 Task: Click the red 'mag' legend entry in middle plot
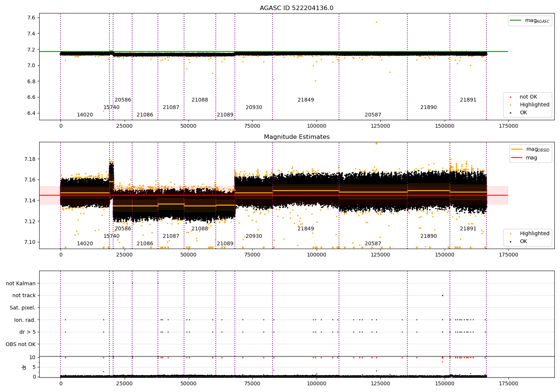click(525, 158)
